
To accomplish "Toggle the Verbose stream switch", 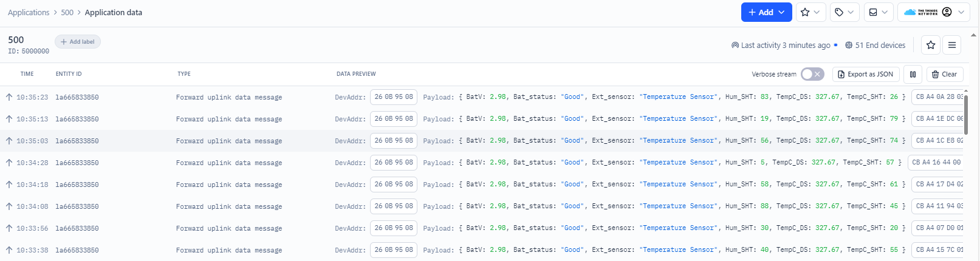I will pos(812,74).
